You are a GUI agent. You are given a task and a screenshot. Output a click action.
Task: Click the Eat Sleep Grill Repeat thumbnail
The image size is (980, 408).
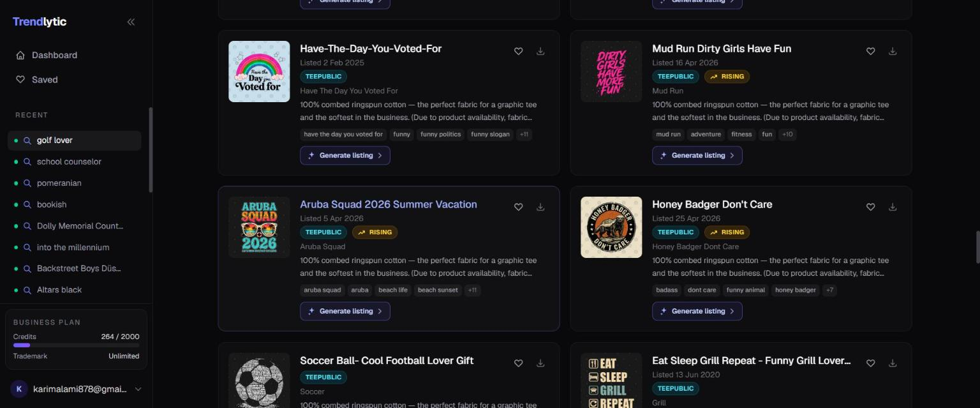(611, 381)
